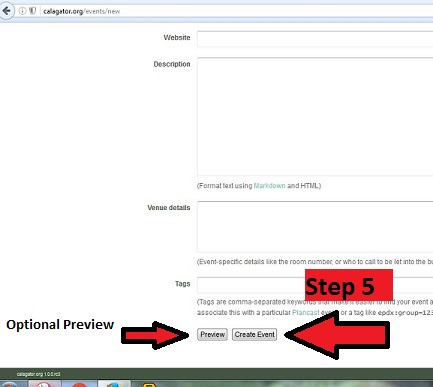Click inside the Venue details text area

tap(315, 227)
